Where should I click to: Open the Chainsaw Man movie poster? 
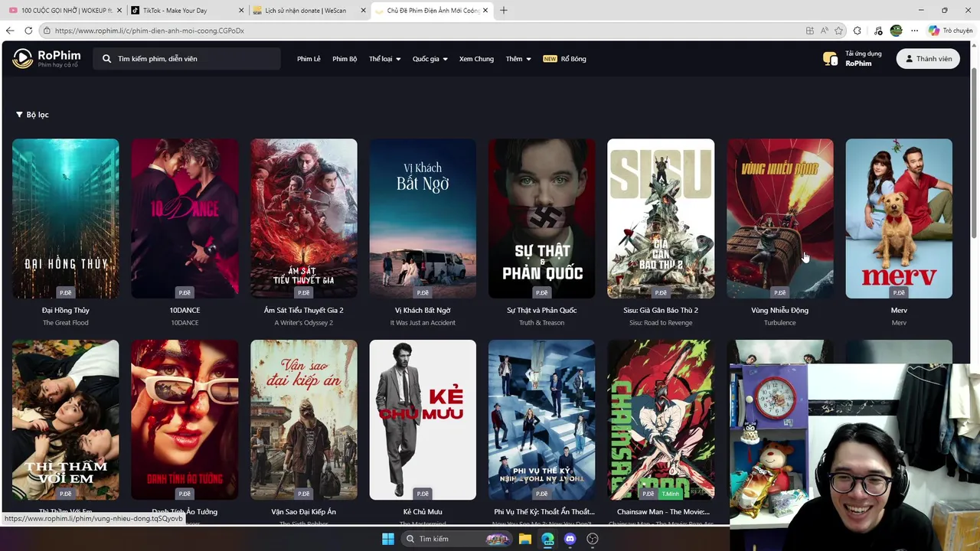pos(661,419)
